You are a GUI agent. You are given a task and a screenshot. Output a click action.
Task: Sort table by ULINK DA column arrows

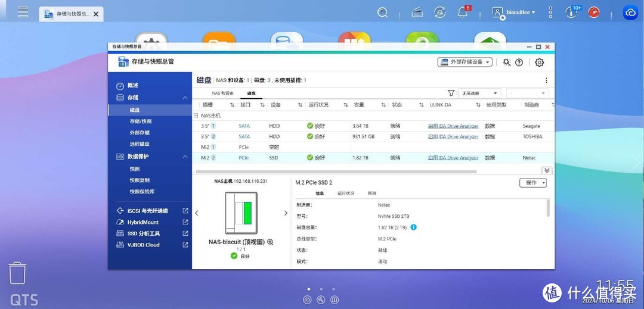(x=478, y=105)
